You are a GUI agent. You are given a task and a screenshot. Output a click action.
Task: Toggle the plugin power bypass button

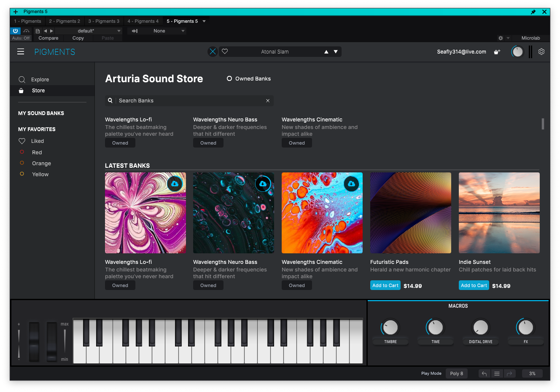click(15, 31)
